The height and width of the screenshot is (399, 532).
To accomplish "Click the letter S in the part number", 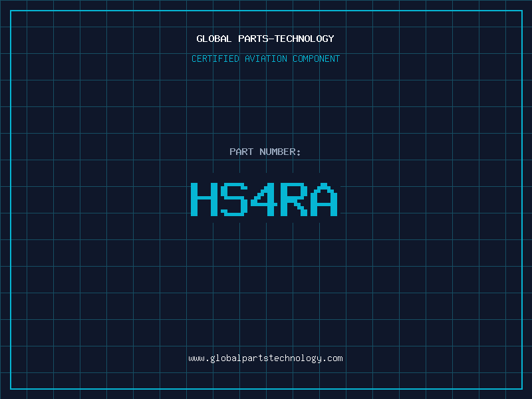I will (x=234, y=199).
